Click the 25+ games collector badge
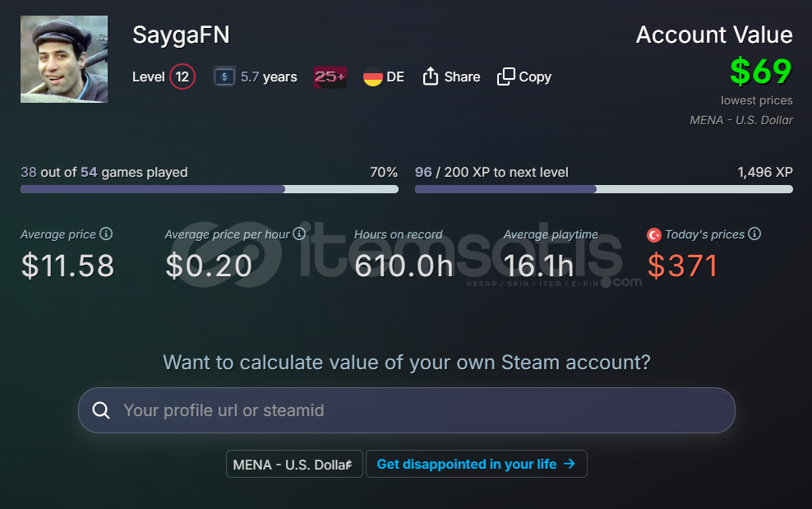This screenshot has width=812, height=509. click(330, 76)
